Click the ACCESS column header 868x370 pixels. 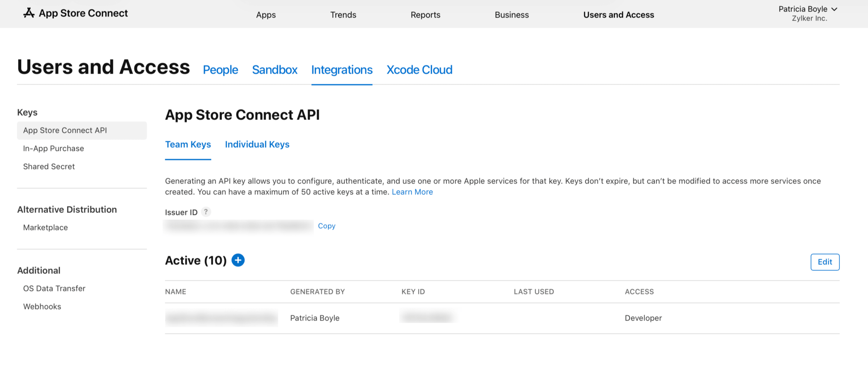(639, 292)
